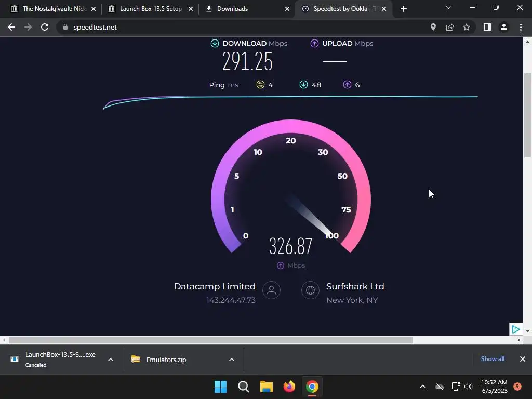Click the download arrow icon beside DOWNLOAD
This screenshot has height=399, width=532.
[x=215, y=44]
